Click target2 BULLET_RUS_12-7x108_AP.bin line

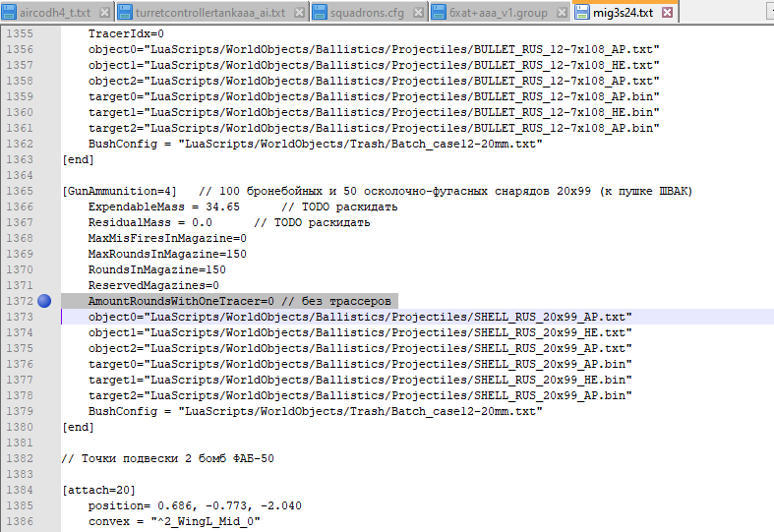(374, 128)
